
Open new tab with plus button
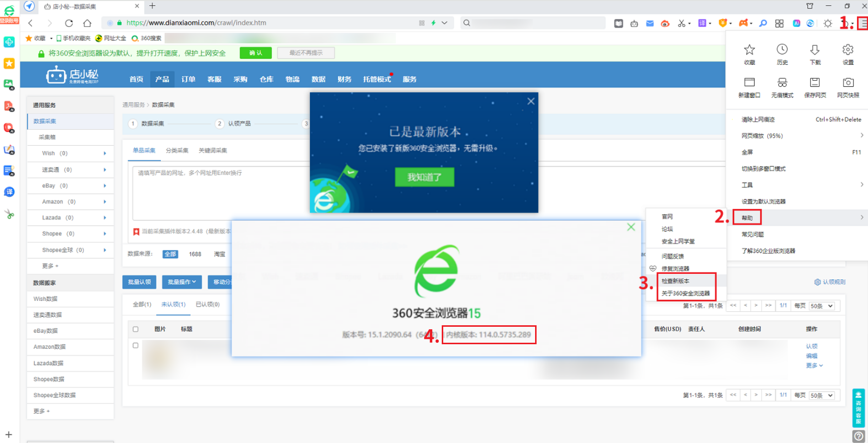click(x=152, y=6)
